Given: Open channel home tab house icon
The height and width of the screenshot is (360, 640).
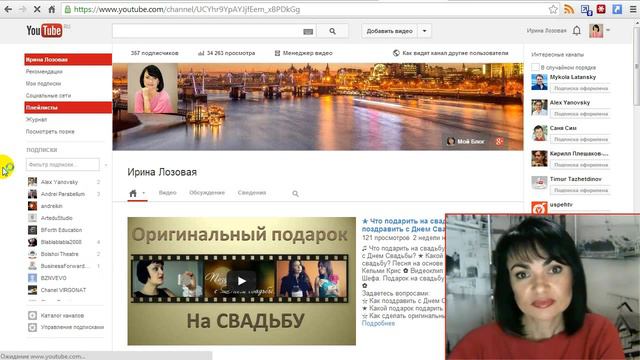Looking at the screenshot, I should tap(133, 193).
